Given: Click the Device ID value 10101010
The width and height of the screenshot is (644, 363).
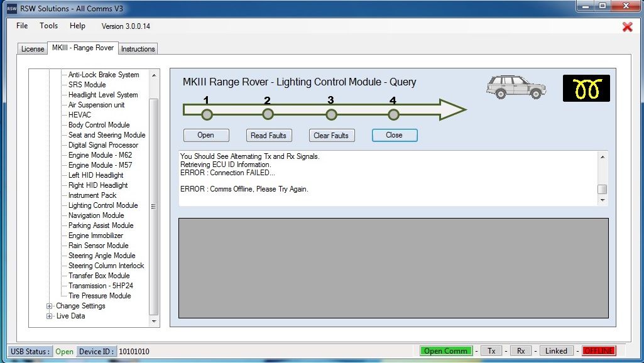Looking at the screenshot, I should point(134,352).
